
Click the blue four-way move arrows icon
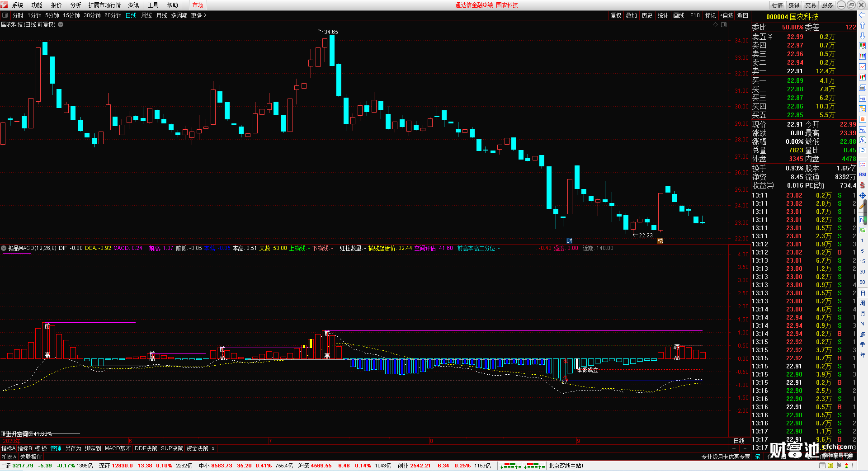863,195
